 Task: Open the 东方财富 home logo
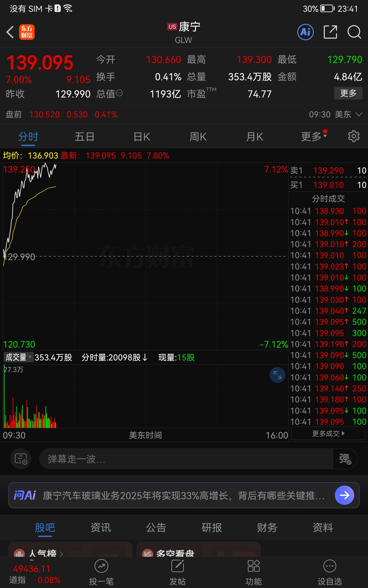click(27, 32)
